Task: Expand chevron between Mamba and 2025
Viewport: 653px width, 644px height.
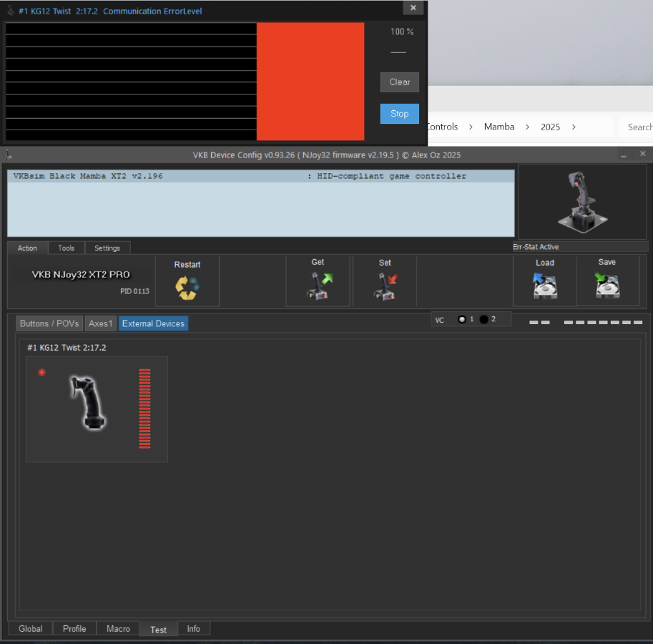Action: 527,127
